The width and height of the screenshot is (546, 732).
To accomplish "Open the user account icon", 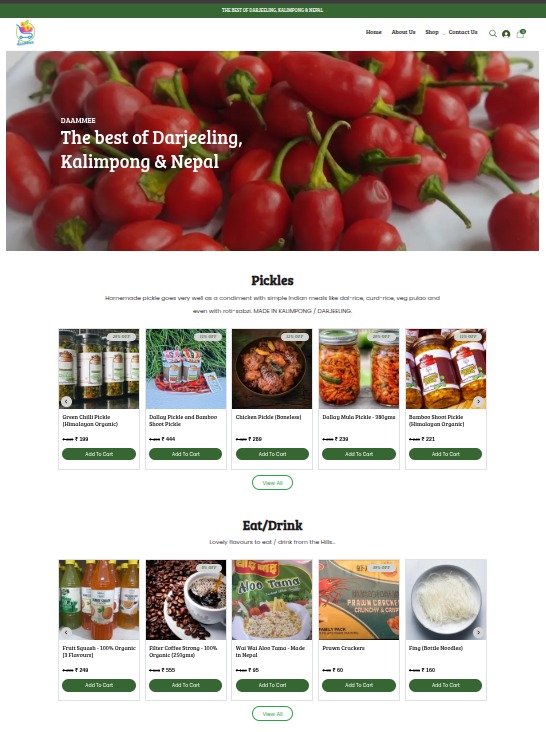I will click(x=506, y=34).
